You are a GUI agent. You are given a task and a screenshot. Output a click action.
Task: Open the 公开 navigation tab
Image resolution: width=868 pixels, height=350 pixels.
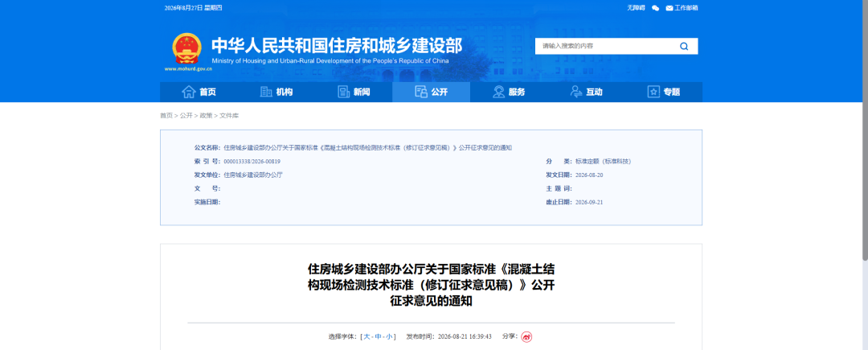[432, 92]
